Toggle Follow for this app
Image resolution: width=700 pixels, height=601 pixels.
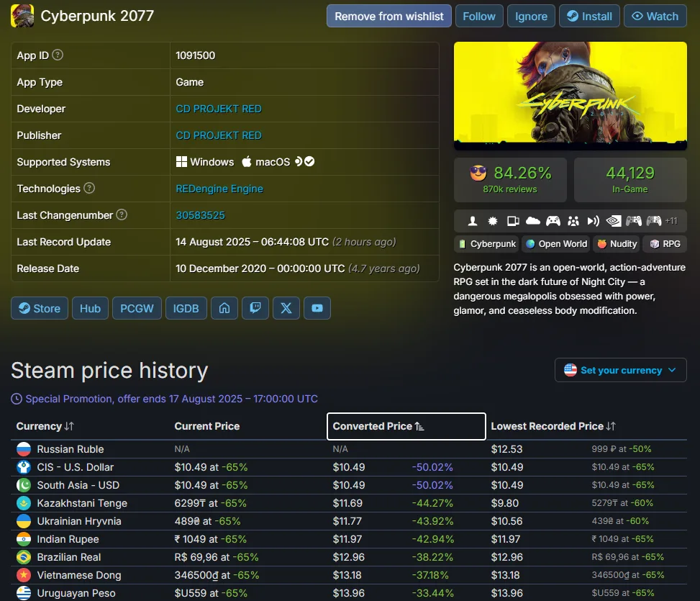pos(479,16)
